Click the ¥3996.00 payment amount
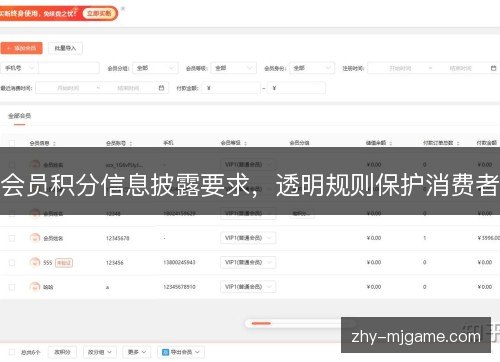The image size is (500, 362). [489, 238]
